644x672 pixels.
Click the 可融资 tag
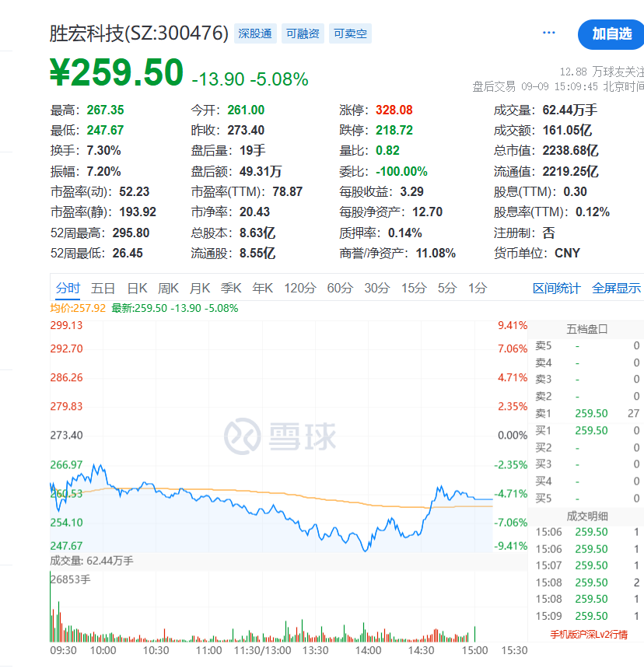(303, 34)
